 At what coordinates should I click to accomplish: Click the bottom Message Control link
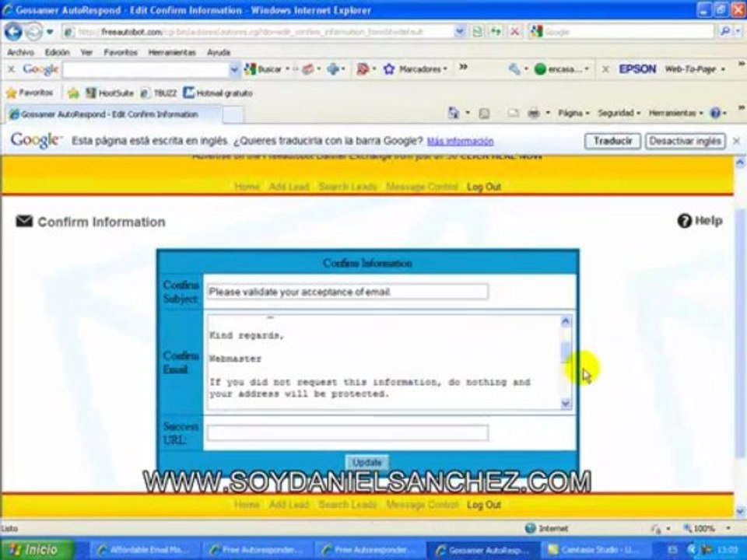[422, 504]
